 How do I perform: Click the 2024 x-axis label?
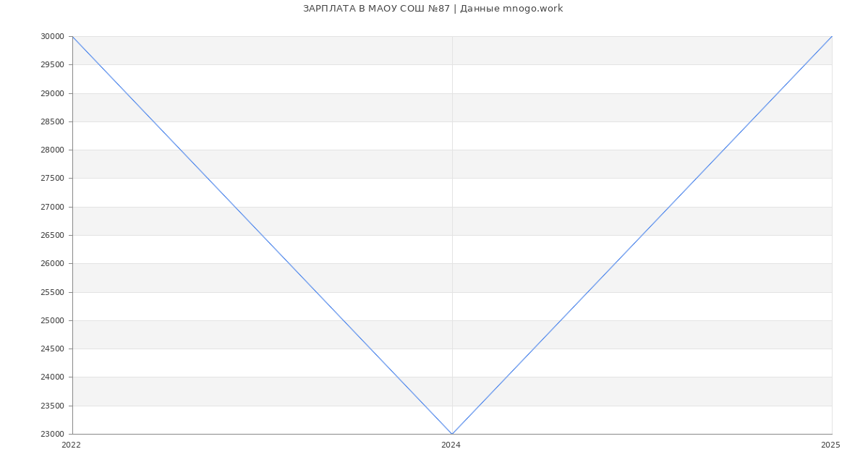pos(451,445)
